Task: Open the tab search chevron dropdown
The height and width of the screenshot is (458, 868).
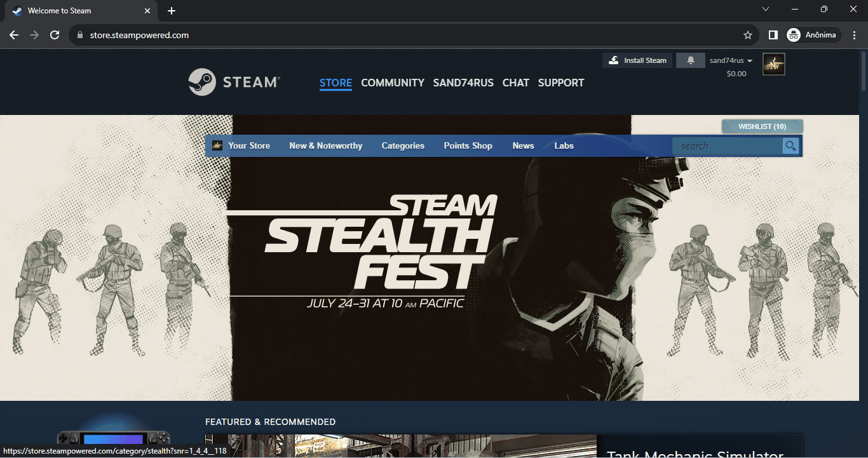Action: click(766, 9)
